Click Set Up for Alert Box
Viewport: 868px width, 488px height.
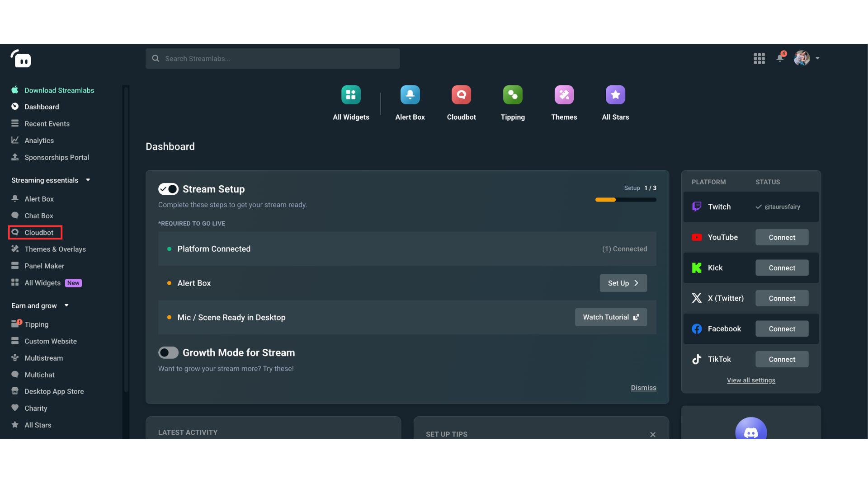(x=623, y=283)
